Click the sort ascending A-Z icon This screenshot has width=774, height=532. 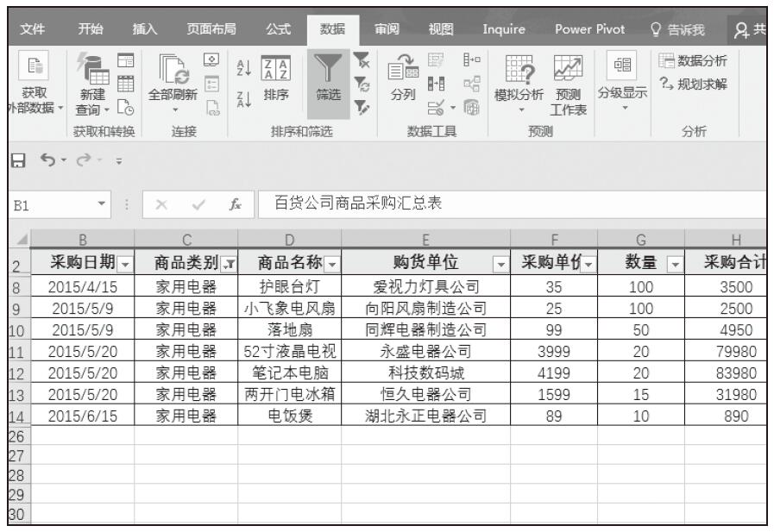242,72
